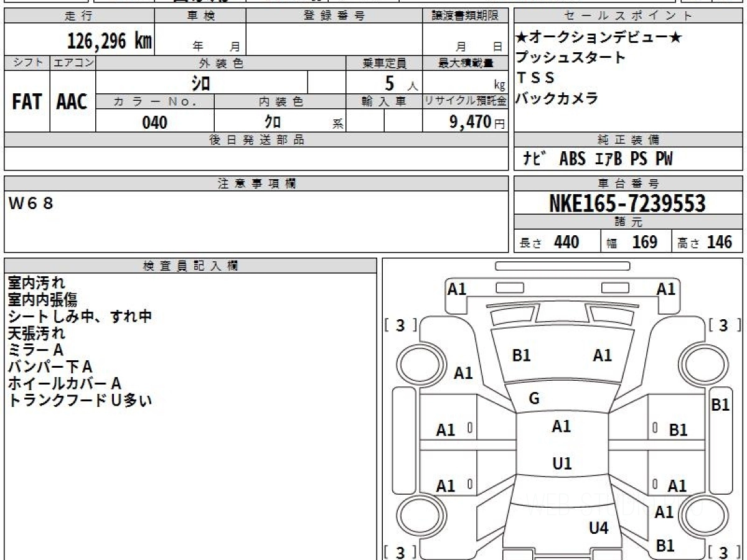
Task: Click the 輸入車 header
Action: tap(384, 102)
